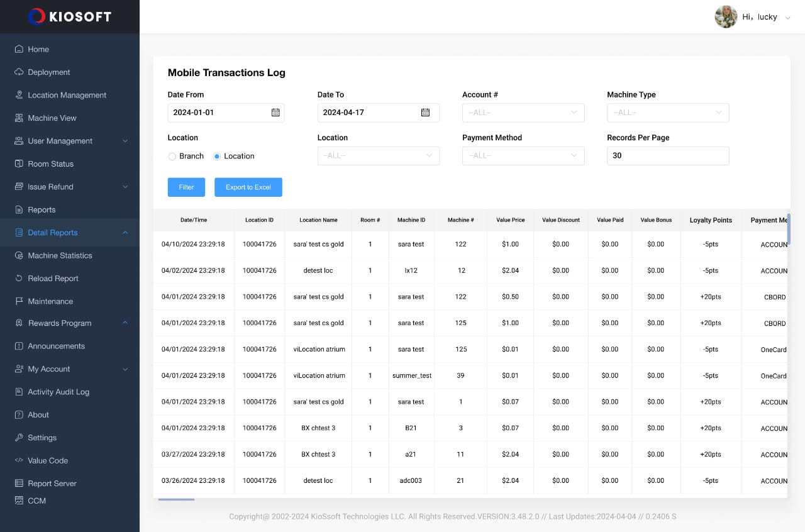Click the Export to Excel button
The height and width of the screenshot is (532, 805).
(x=248, y=187)
